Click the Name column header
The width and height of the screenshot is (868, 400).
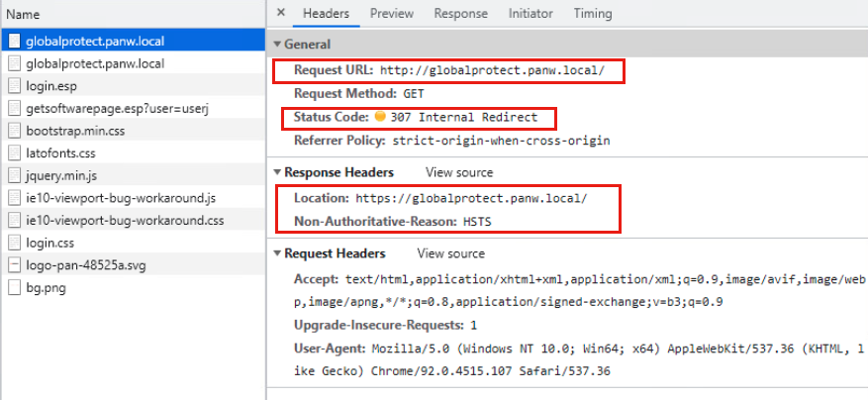[23, 15]
